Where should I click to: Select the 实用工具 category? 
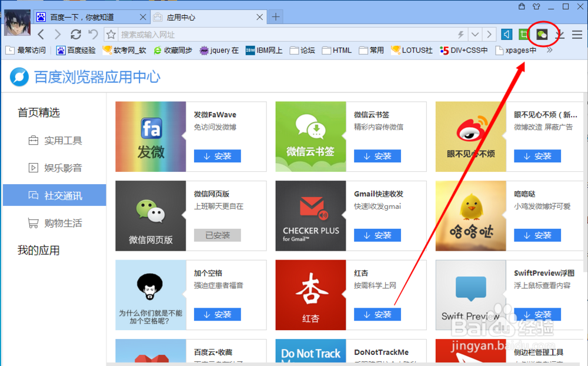coord(55,141)
